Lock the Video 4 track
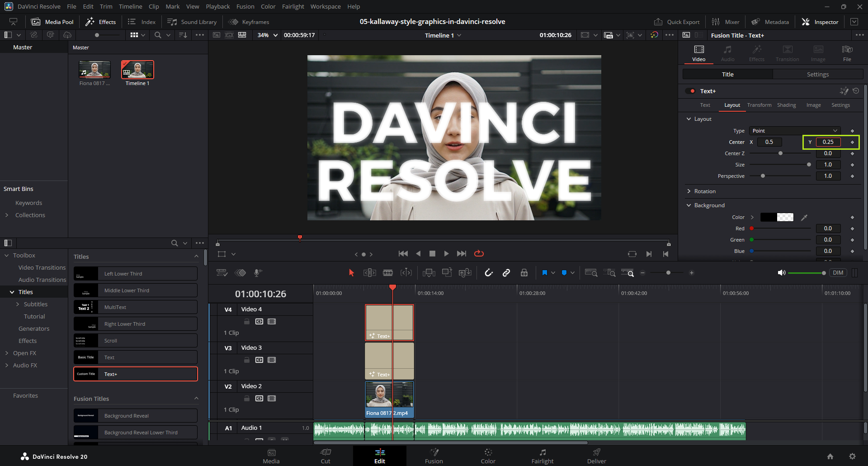The image size is (868, 466). 247,322
